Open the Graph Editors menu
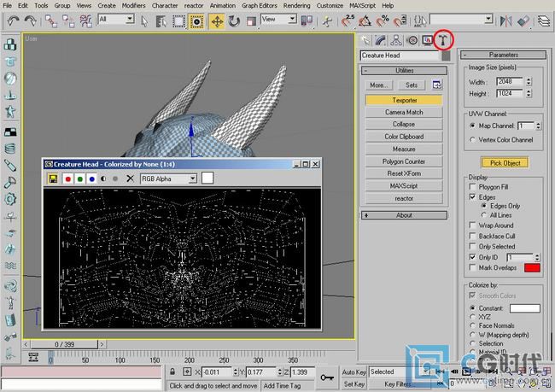Image resolution: width=555 pixels, height=392 pixels. click(259, 5)
